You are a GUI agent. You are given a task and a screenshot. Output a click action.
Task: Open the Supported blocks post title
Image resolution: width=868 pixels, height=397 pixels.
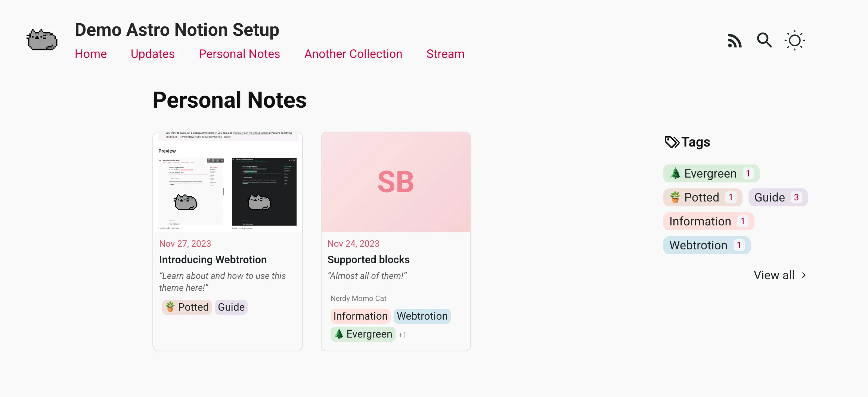[368, 259]
